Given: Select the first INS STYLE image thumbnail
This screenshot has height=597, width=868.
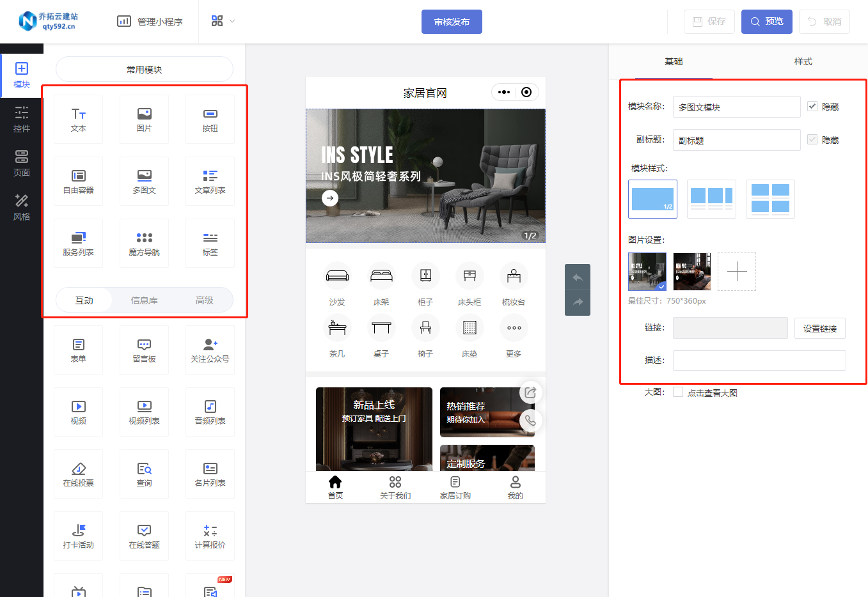Looking at the screenshot, I should point(647,271).
